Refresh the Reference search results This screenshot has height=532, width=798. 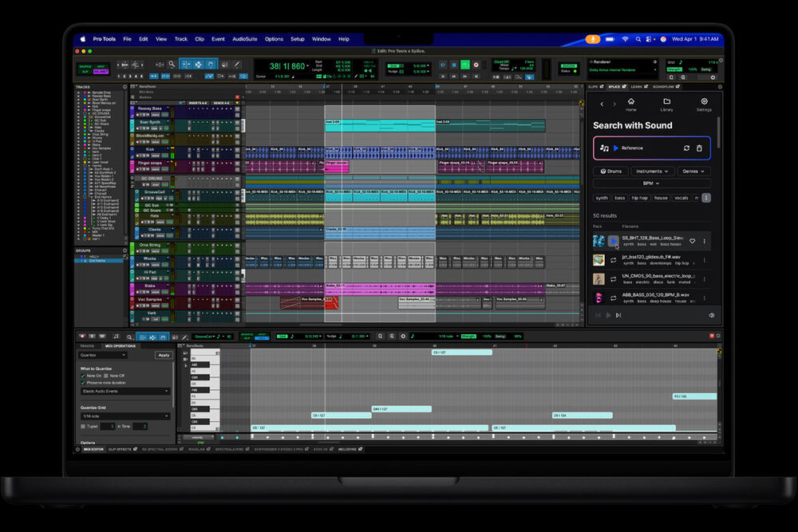(x=686, y=148)
